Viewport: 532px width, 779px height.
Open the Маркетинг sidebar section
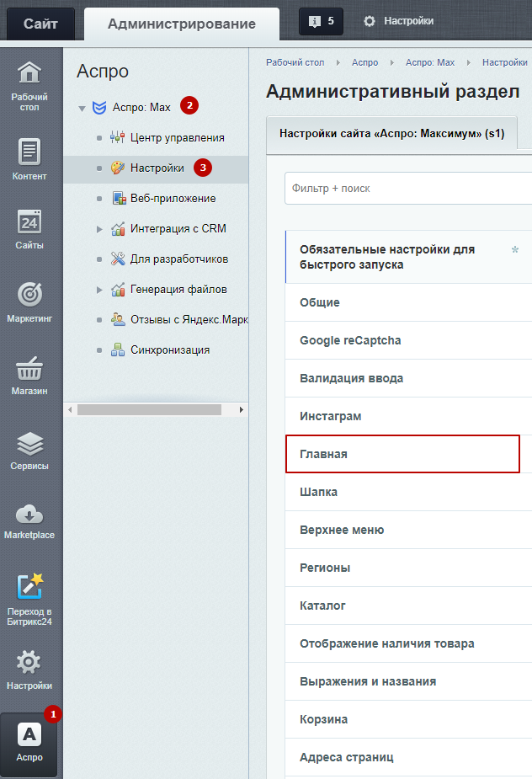[x=29, y=301]
